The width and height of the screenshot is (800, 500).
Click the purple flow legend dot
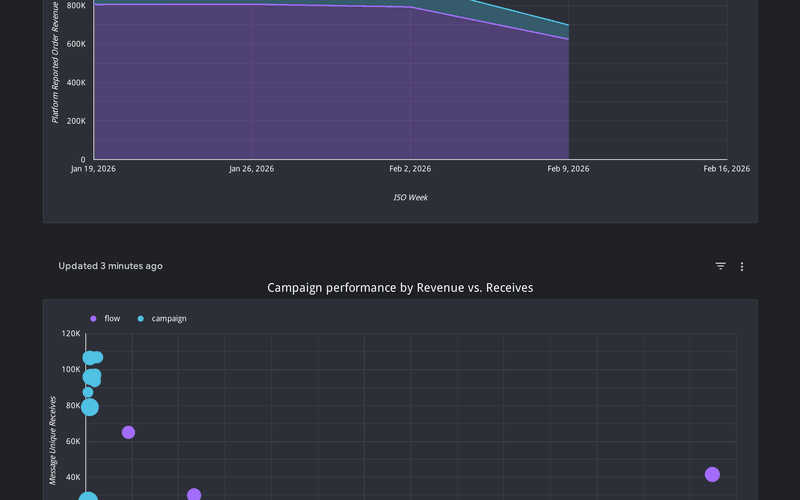pyautogui.click(x=94, y=318)
